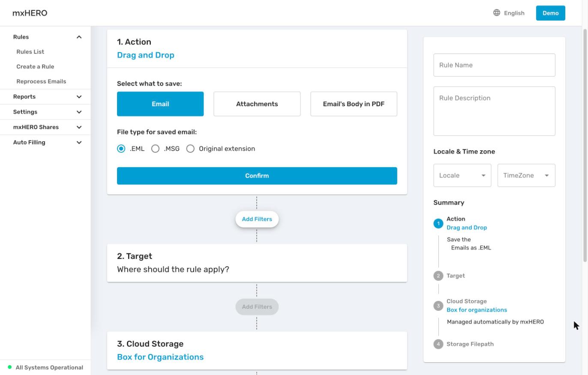Image resolution: width=588 pixels, height=375 pixels.
Task: Click "Storage Filepath" in Summary
Action: 470,344
